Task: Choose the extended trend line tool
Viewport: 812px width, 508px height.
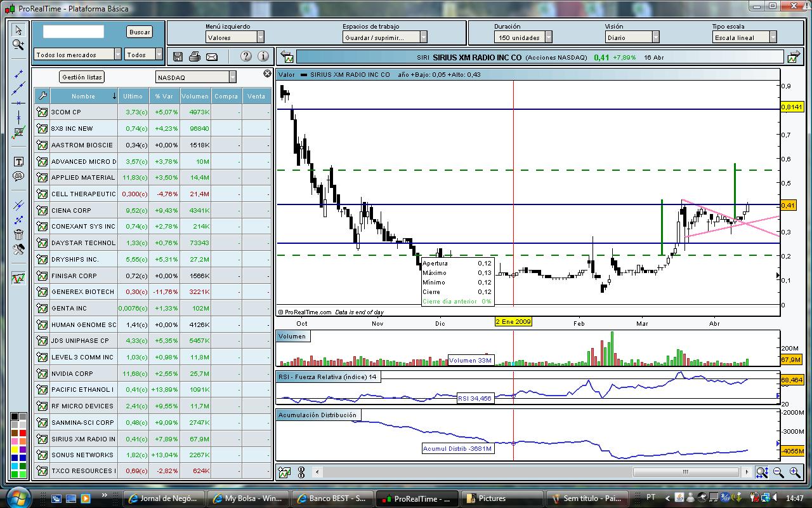Action: pyautogui.click(x=18, y=88)
